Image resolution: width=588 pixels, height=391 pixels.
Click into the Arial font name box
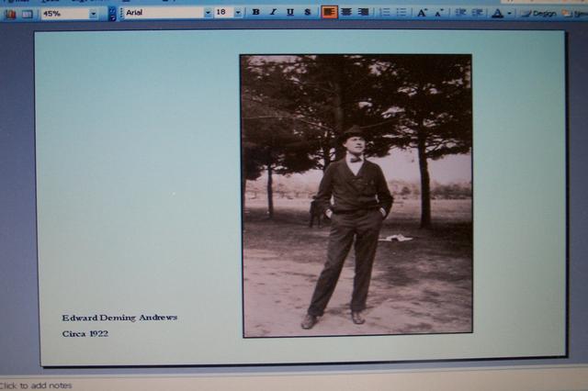click(164, 12)
